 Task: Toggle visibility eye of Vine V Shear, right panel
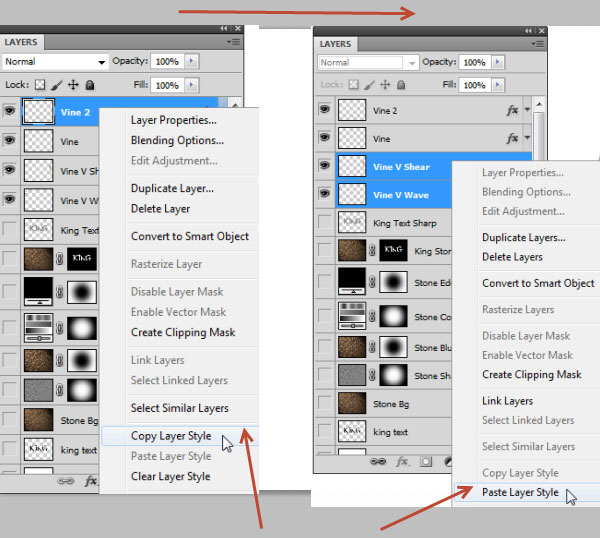point(324,165)
